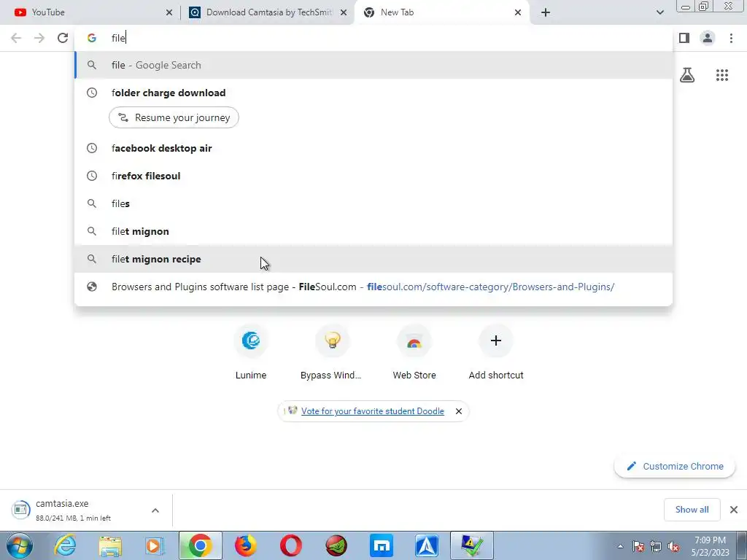This screenshot has width=747, height=560.
Task: Select the 'files' search suggestion
Action: 373,204
